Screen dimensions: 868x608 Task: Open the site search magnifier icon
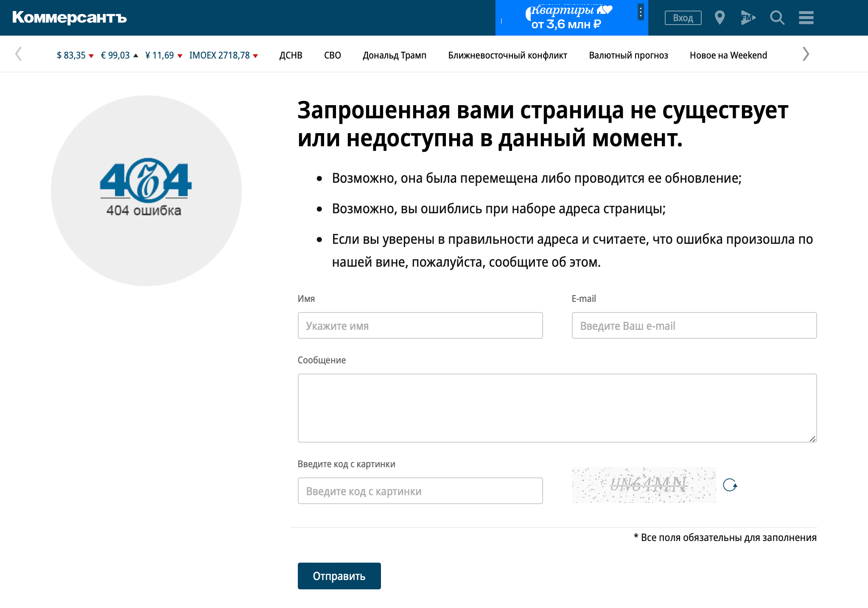pyautogui.click(x=777, y=18)
